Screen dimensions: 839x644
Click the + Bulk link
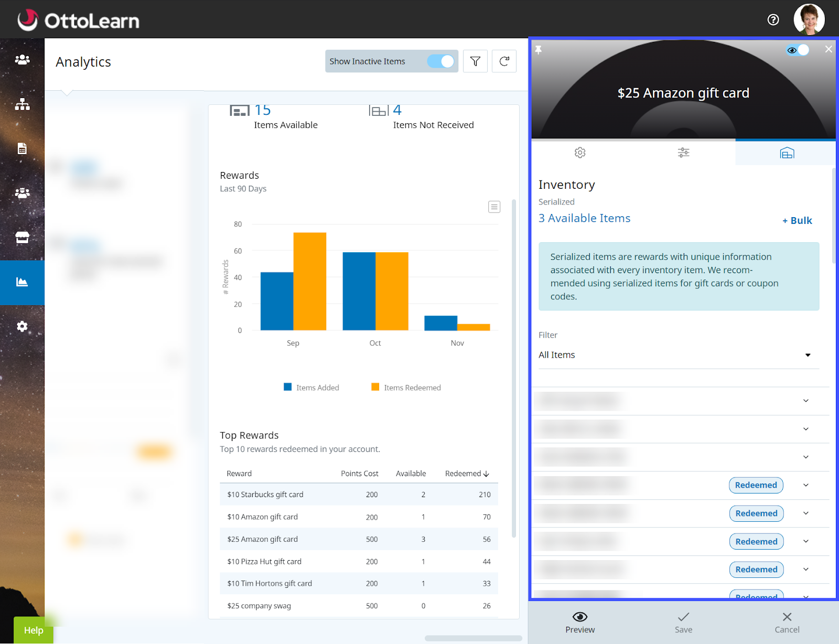click(x=797, y=221)
